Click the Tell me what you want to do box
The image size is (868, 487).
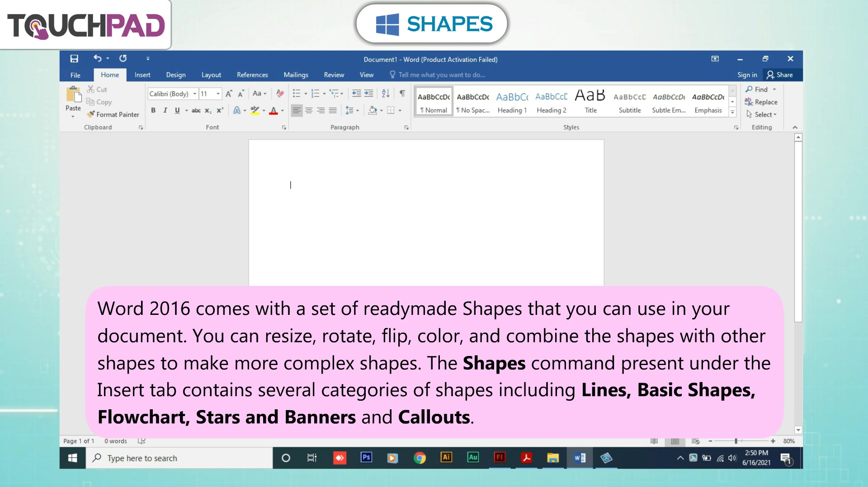click(437, 75)
